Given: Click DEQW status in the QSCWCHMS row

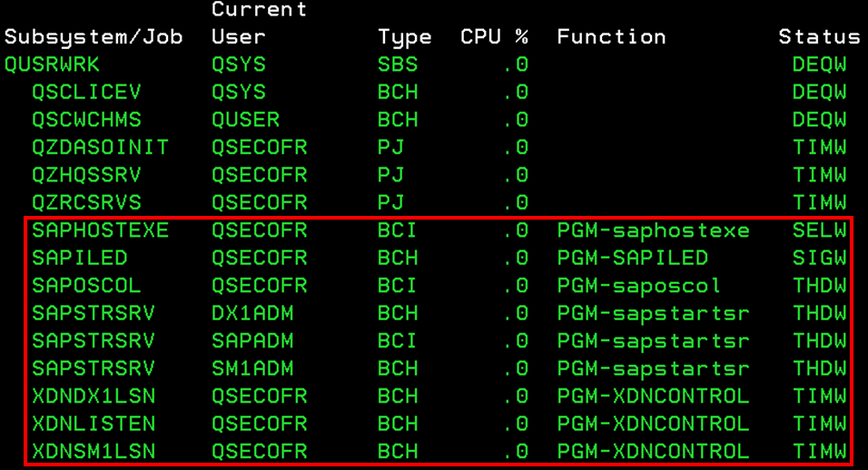Looking at the screenshot, I should pos(819,120).
